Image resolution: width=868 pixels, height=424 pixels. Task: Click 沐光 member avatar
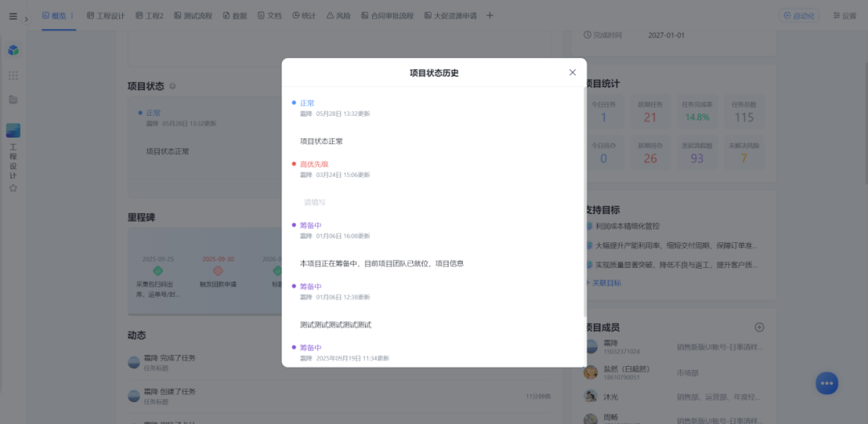(591, 396)
